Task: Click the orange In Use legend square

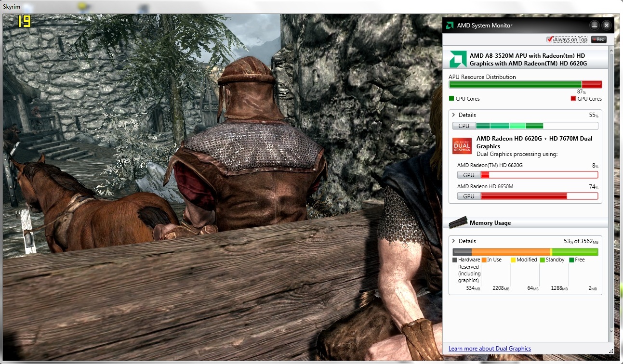Action: coord(484,260)
